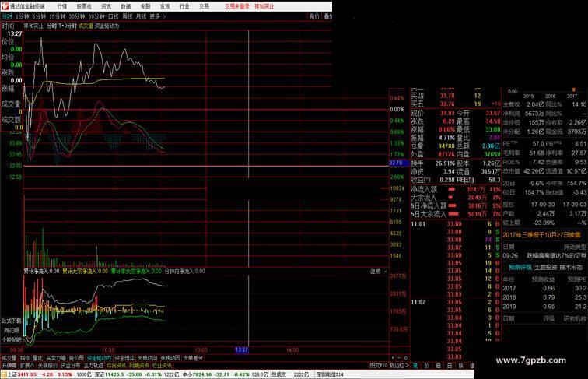Click the 公式下载 sidebar label

click(x=11, y=321)
